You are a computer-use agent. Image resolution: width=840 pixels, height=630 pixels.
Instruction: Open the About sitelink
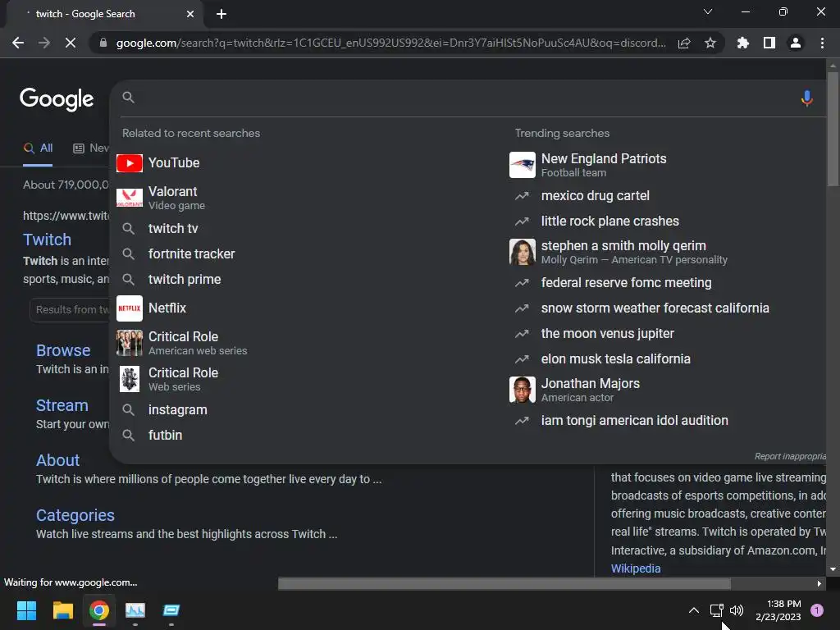(x=58, y=460)
